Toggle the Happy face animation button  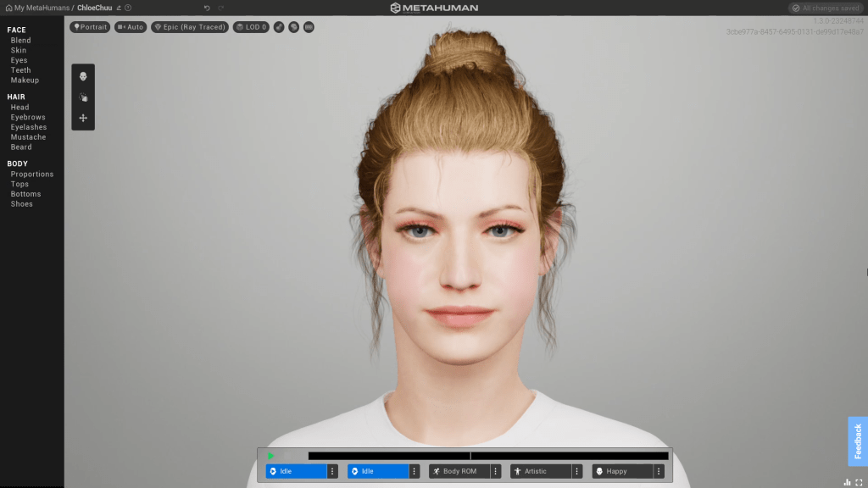pyautogui.click(x=621, y=471)
